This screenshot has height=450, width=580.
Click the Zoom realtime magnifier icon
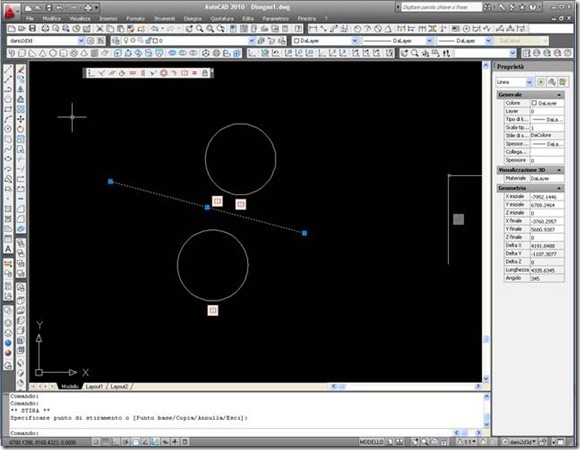[199, 28]
